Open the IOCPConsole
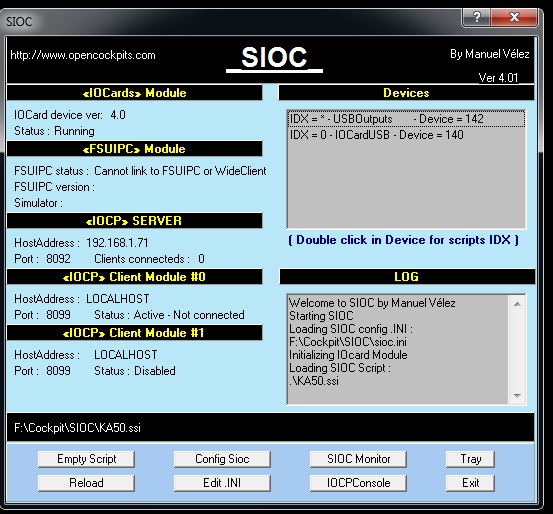Viewport: 553px width, 514px height. (x=358, y=483)
